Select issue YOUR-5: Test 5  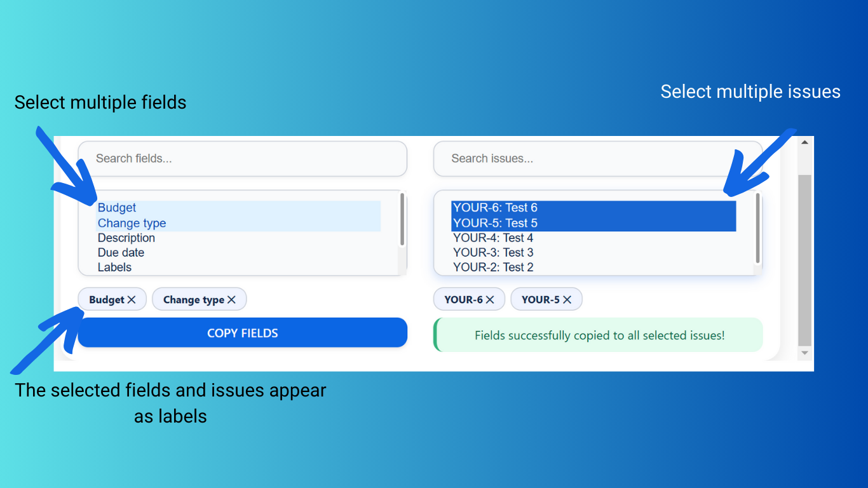pyautogui.click(x=593, y=223)
